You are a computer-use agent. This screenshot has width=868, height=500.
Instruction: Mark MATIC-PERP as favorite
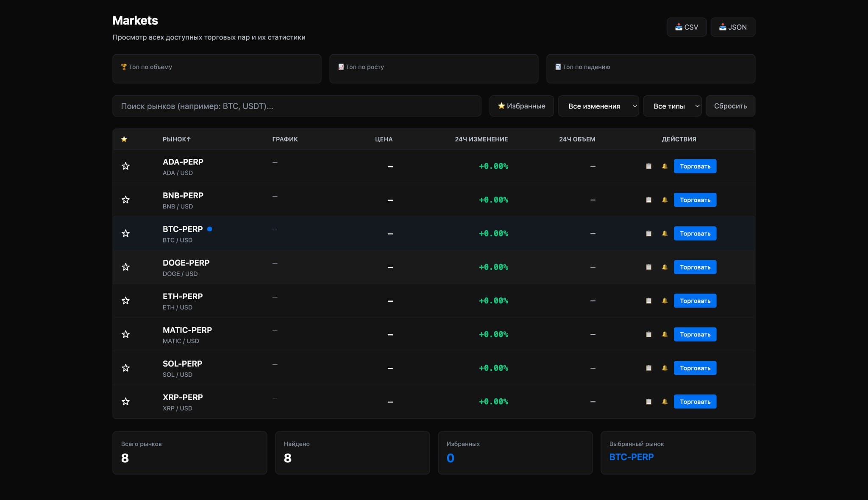click(x=126, y=334)
